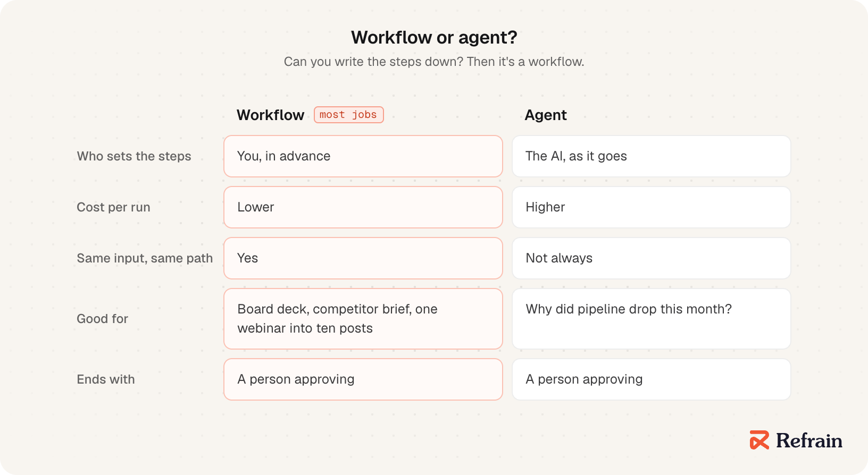Click the Agent column header
The height and width of the screenshot is (475, 868).
(x=546, y=115)
